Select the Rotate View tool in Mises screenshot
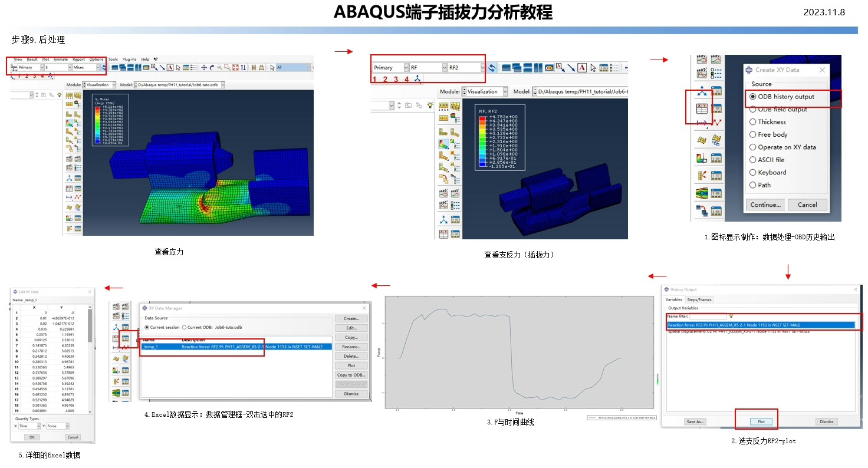This screenshot has height=468, width=868. (x=212, y=68)
